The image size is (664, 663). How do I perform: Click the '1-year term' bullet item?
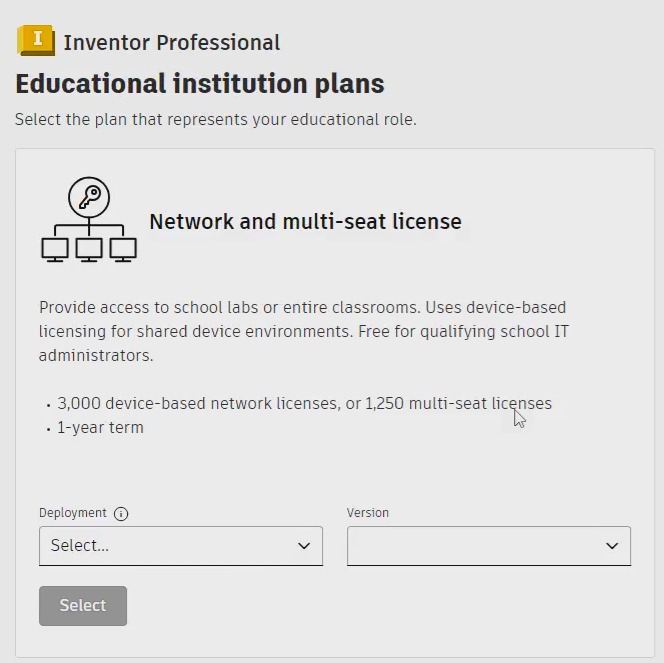(x=100, y=428)
